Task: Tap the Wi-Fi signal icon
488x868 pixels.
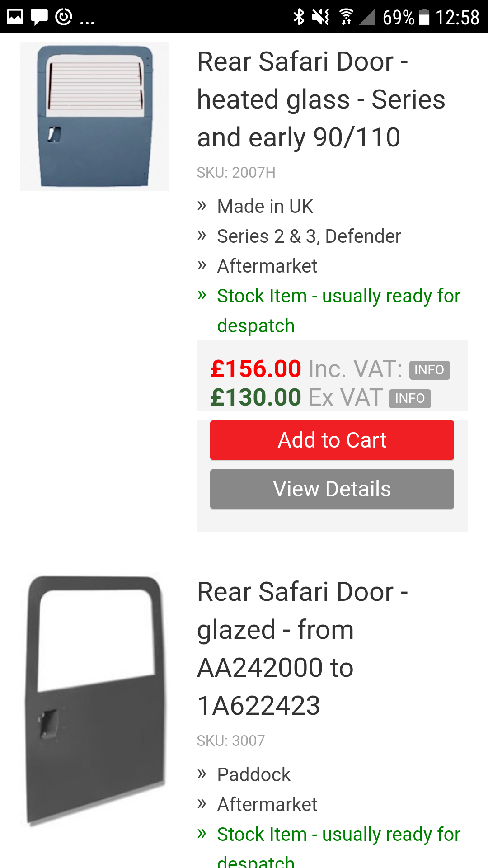Action: point(346,17)
